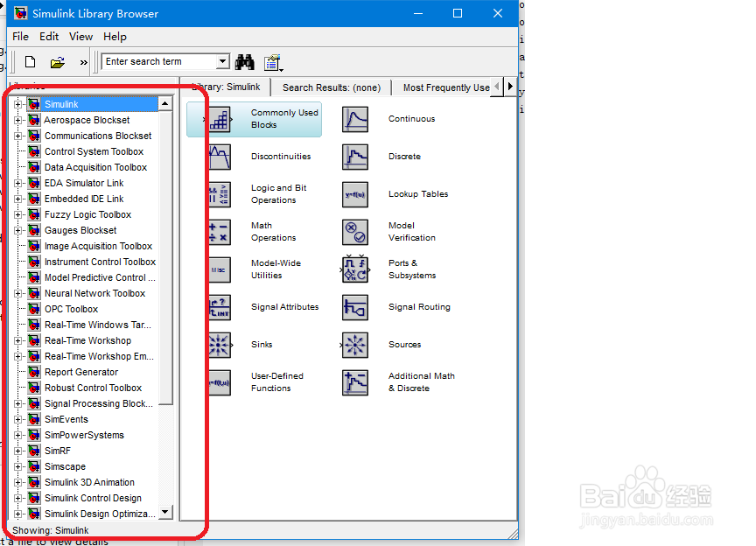The image size is (756, 546).
Task: Expand the Simscape tree node
Action: click(17, 467)
